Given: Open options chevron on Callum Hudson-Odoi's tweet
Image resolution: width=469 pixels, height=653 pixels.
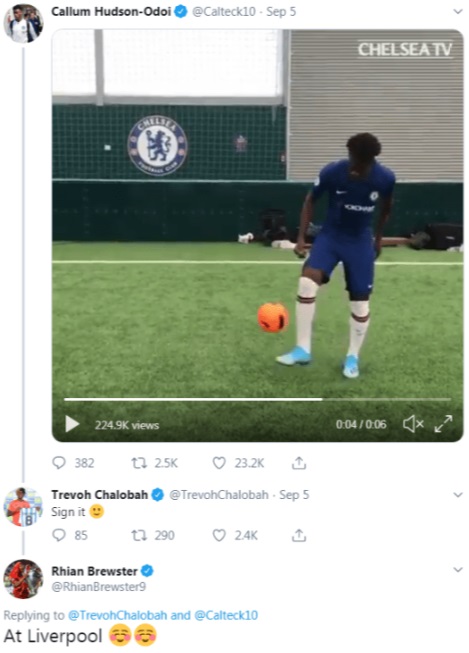Looking at the screenshot, I should (x=458, y=12).
